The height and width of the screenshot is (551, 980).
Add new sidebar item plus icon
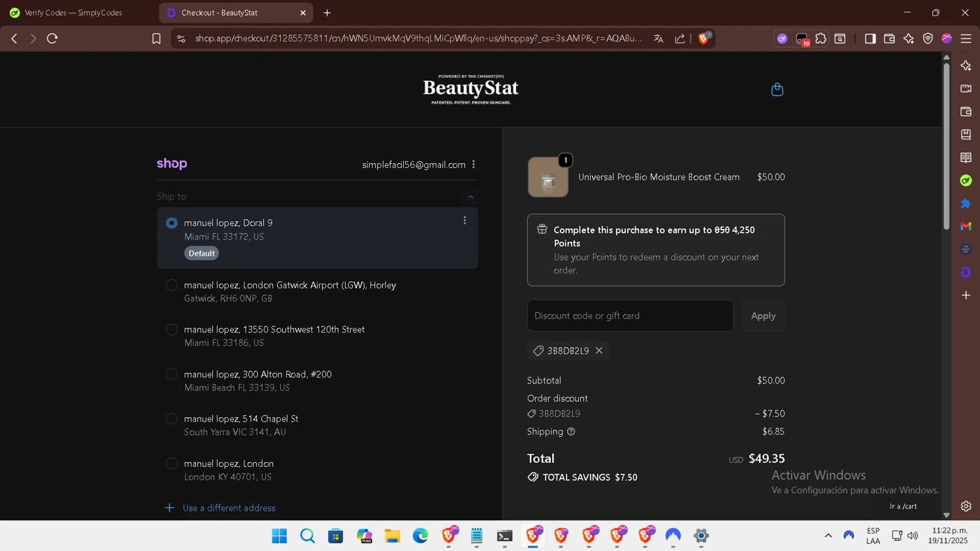click(x=966, y=295)
